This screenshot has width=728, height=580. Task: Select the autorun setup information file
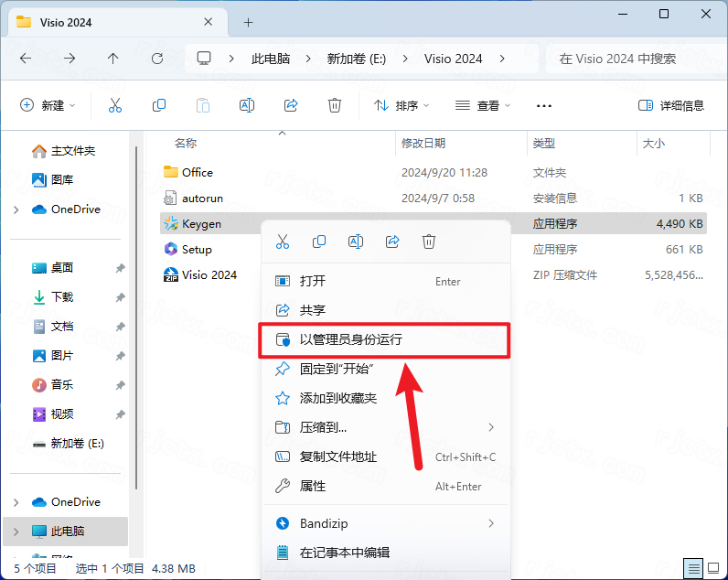tap(434, 199)
